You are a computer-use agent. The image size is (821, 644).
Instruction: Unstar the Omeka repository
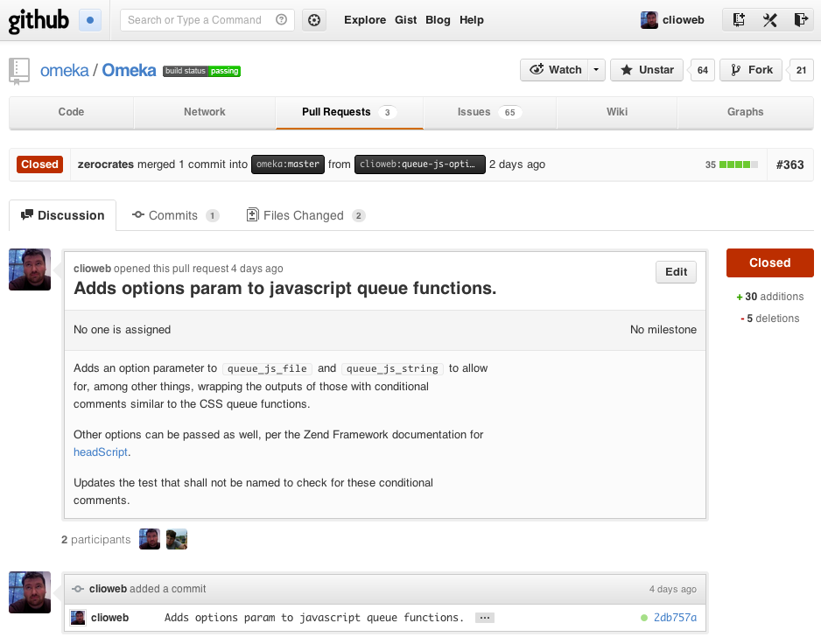click(647, 70)
